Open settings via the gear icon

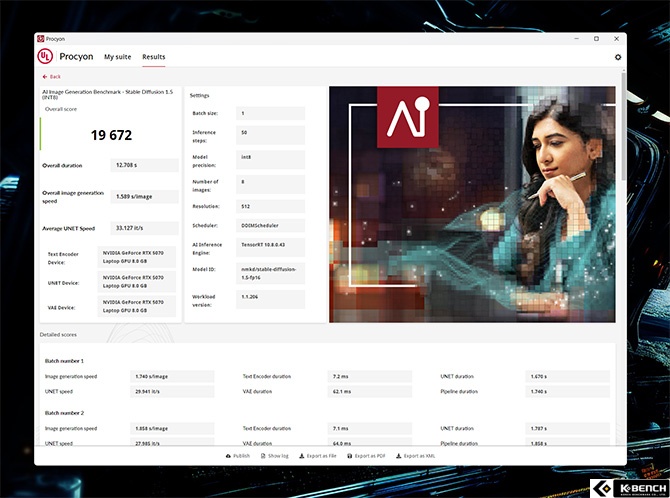coord(617,57)
